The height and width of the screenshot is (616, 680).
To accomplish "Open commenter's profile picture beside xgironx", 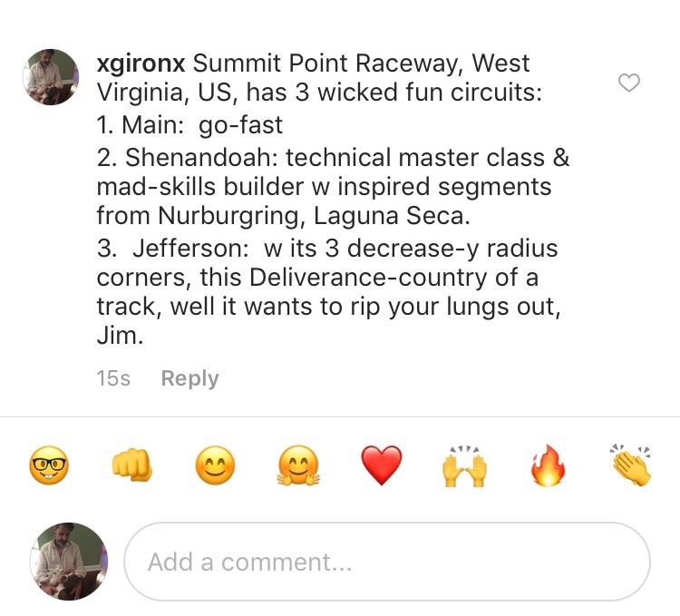I will tap(51, 77).
